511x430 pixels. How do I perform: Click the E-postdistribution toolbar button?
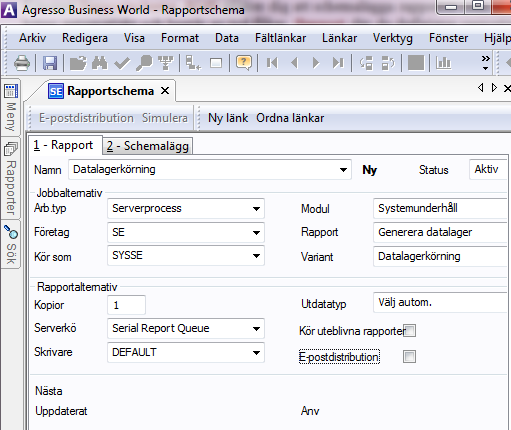pyautogui.click(x=86, y=118)
